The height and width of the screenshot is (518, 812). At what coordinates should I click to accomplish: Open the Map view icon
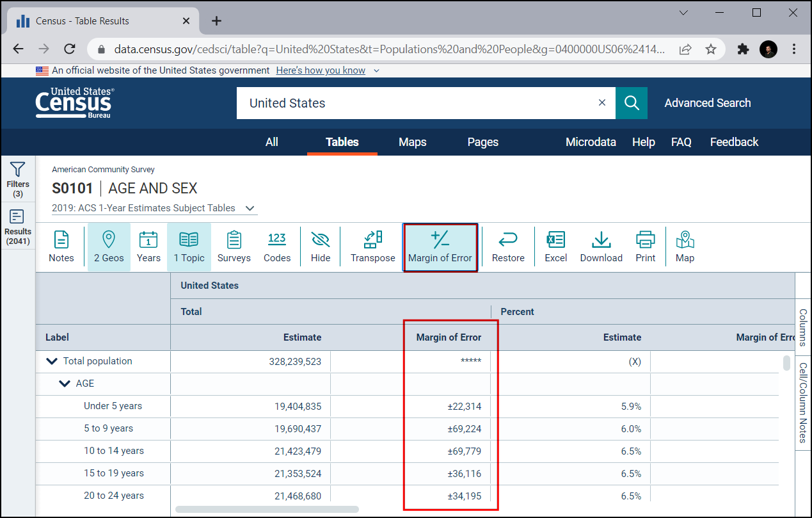point(685,247)
